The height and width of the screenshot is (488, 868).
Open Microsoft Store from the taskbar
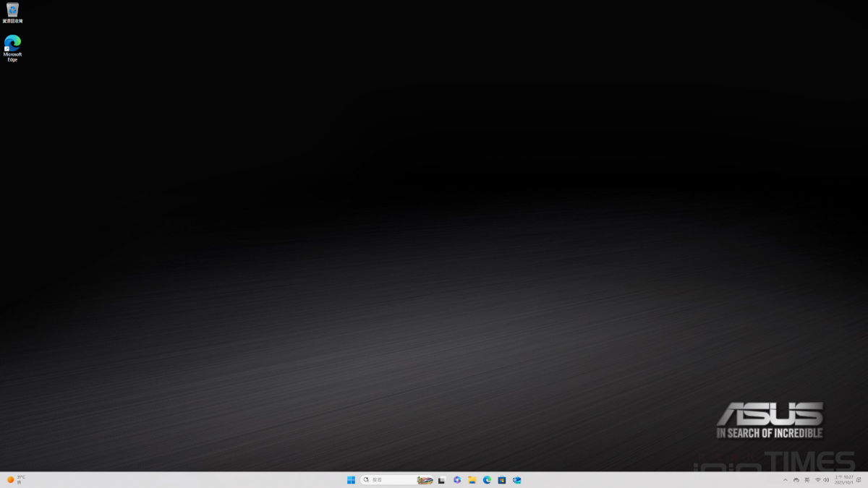(501, 480)
